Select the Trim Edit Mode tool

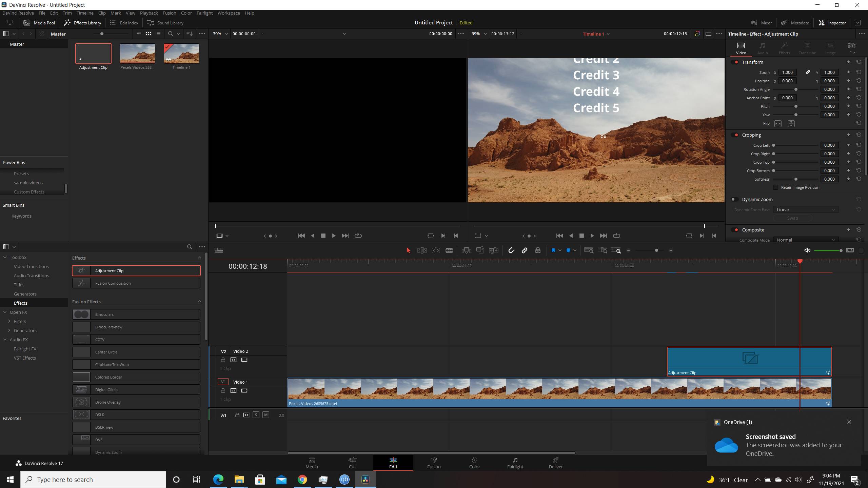(422, 250)
